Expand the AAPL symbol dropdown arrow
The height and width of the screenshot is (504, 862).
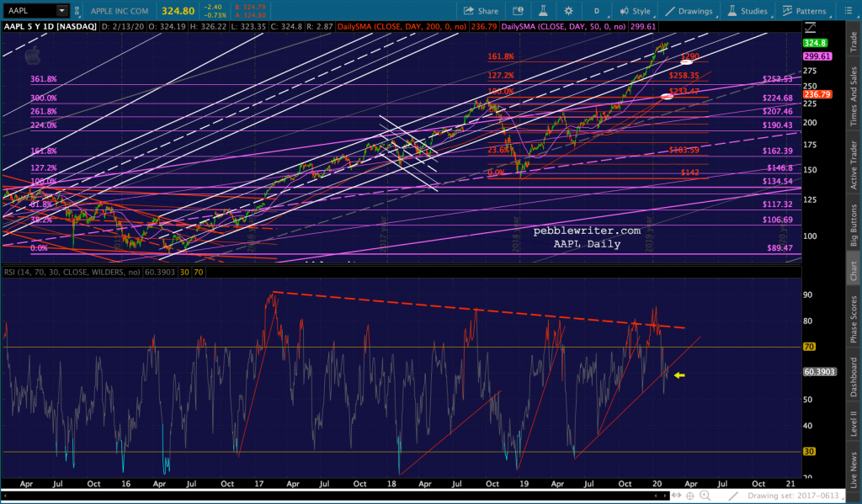pos(62,10)
